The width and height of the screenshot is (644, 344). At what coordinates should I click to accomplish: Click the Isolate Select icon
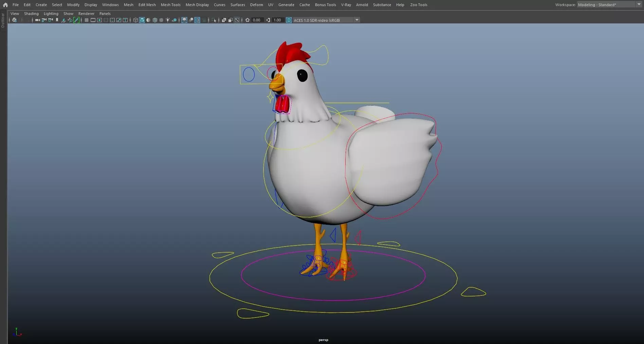click(x=214, y=20)
